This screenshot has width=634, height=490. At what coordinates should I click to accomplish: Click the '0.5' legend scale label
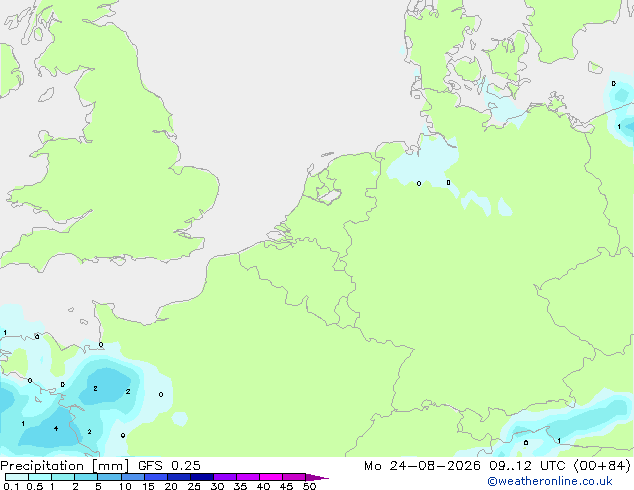35,486
